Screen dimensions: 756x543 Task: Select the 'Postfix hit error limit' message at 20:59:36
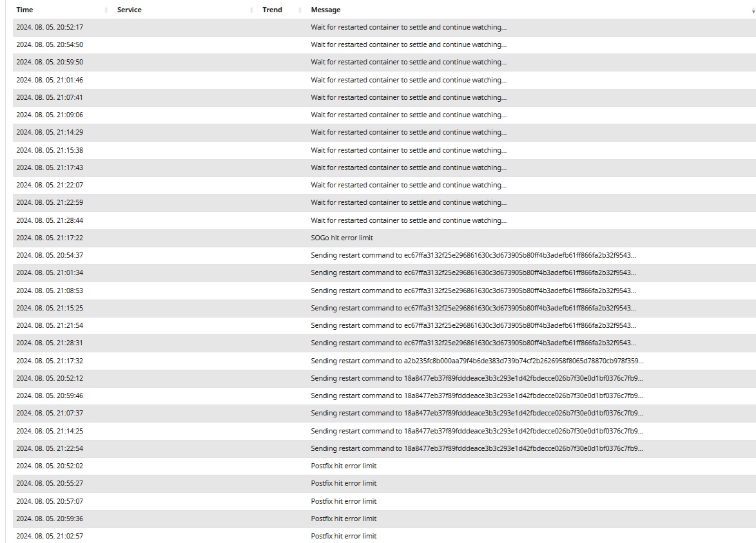click(344, 519)
